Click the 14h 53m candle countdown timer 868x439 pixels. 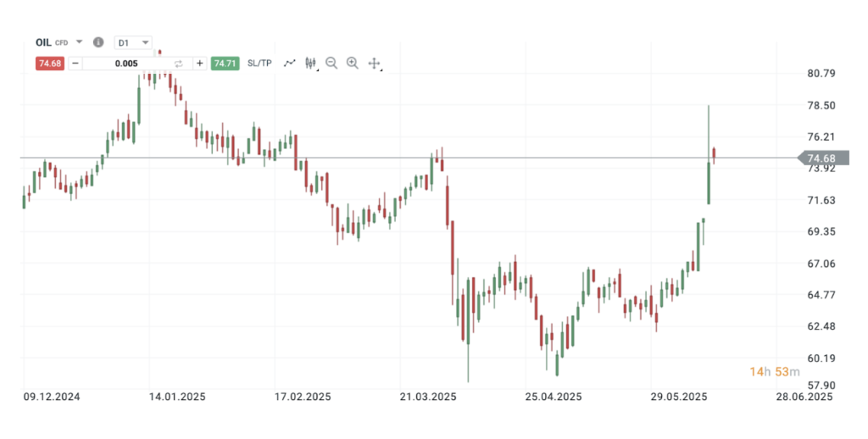(x=776, y=372)
